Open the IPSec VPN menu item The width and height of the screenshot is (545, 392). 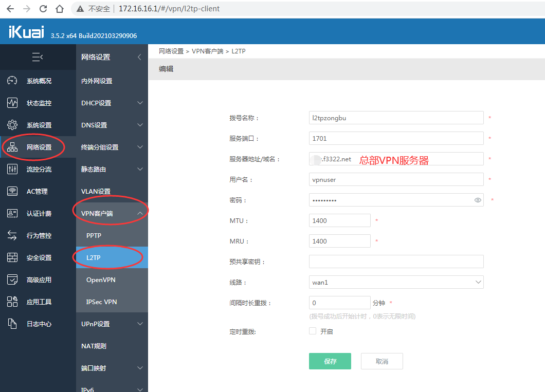point(102,302)
